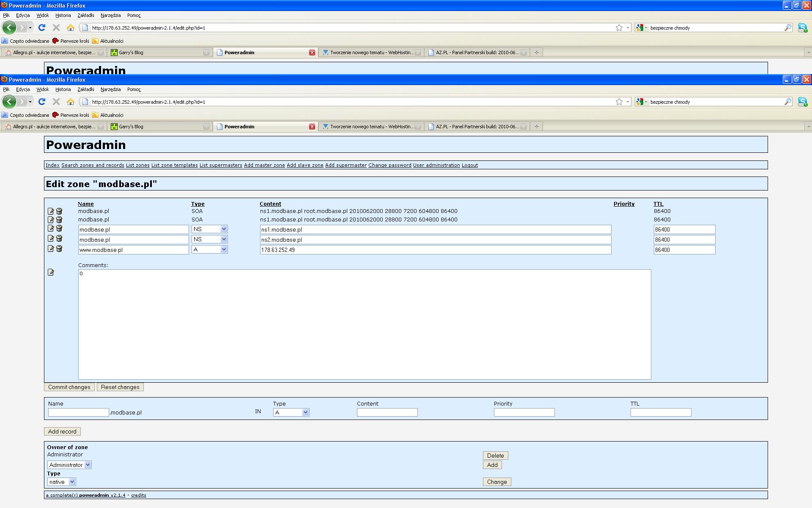Image resolution: width=812 pixels, height=508 pixels.
Task: Bookmark page with star in front window
Action: click(x=619, y=102)
